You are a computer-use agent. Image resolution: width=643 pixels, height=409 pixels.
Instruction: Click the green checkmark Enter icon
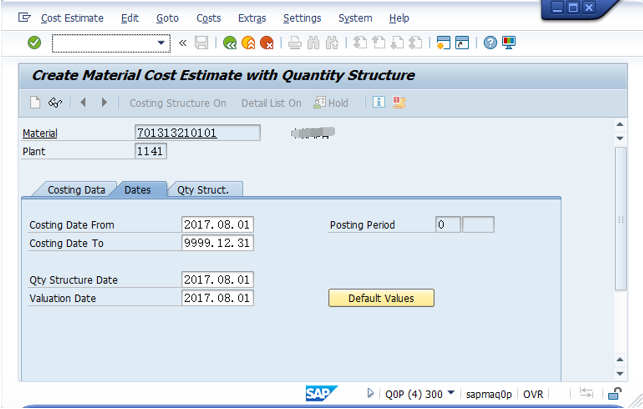34,42
